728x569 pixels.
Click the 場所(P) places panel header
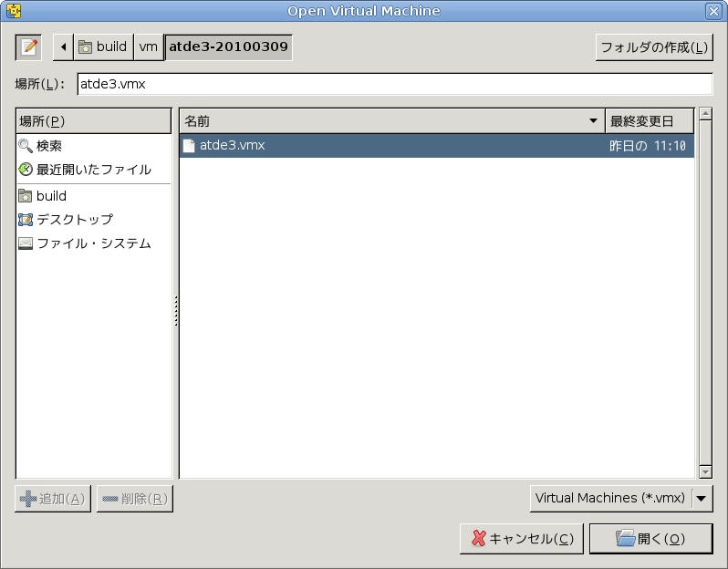point(94,121)
